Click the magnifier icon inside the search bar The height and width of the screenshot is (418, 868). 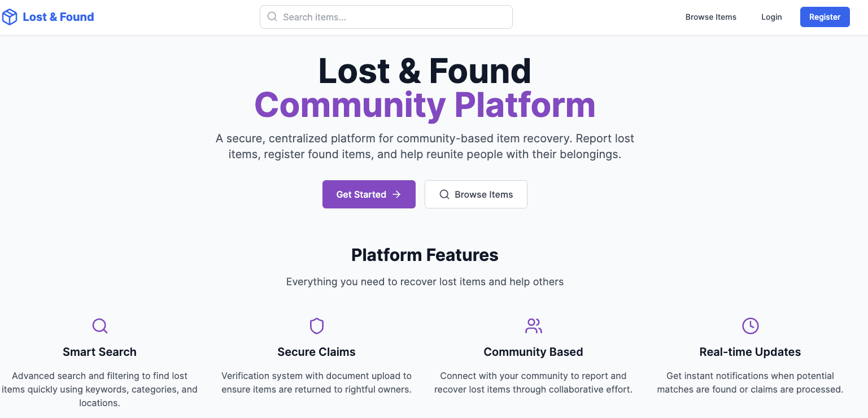coord(272,17)
